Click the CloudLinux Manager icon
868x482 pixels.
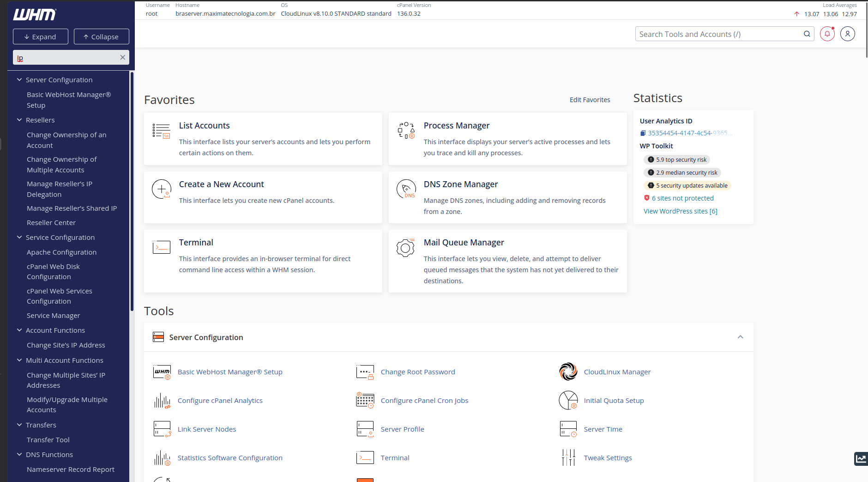pyautogui.click(x=568, y=372)
